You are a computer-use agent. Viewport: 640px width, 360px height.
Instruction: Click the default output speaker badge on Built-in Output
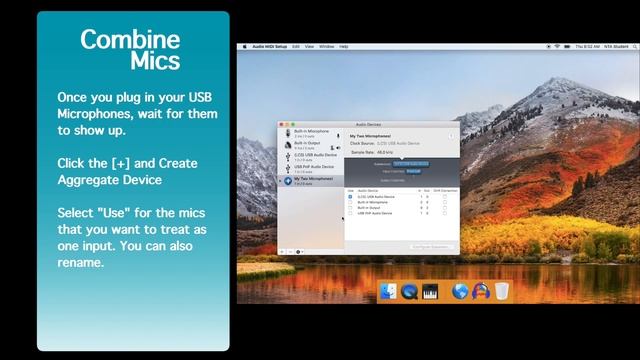(x=338, y=148)
